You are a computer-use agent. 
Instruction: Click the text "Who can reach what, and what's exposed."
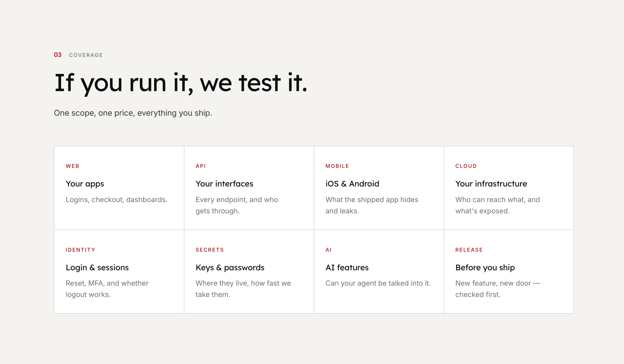(498, 205)
